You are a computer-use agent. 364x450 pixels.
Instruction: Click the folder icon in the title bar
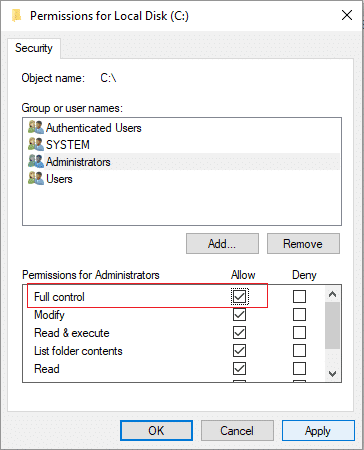pos(16,16)
